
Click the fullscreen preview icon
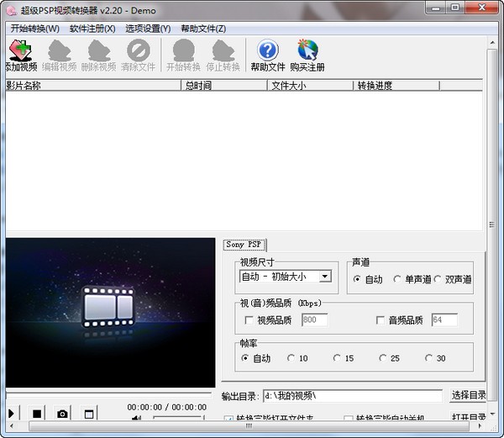[x=89, y=413]
